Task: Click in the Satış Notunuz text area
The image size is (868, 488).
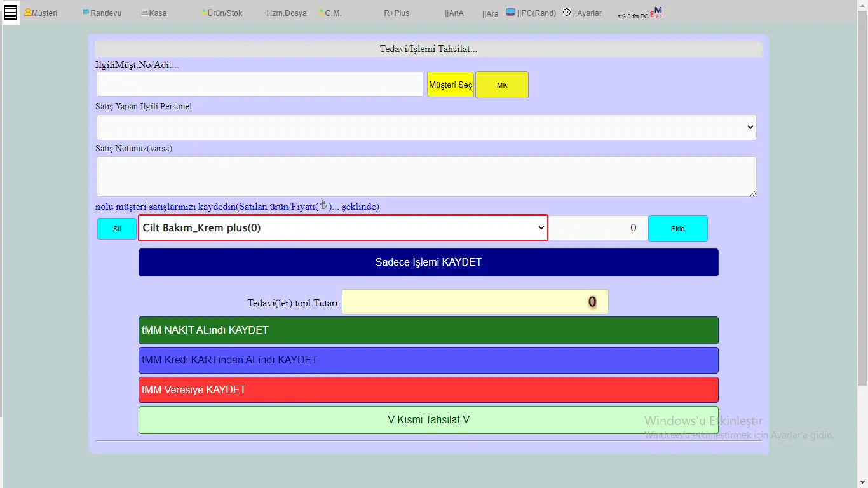Action: (426, 177)
